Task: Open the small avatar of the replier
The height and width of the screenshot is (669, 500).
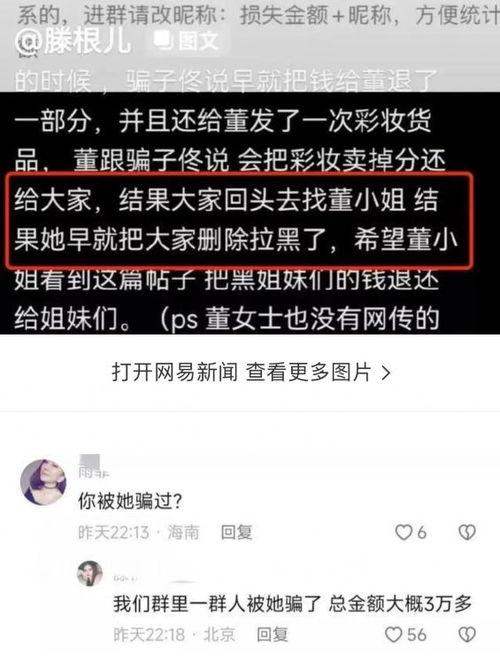Action: (90, 573)
